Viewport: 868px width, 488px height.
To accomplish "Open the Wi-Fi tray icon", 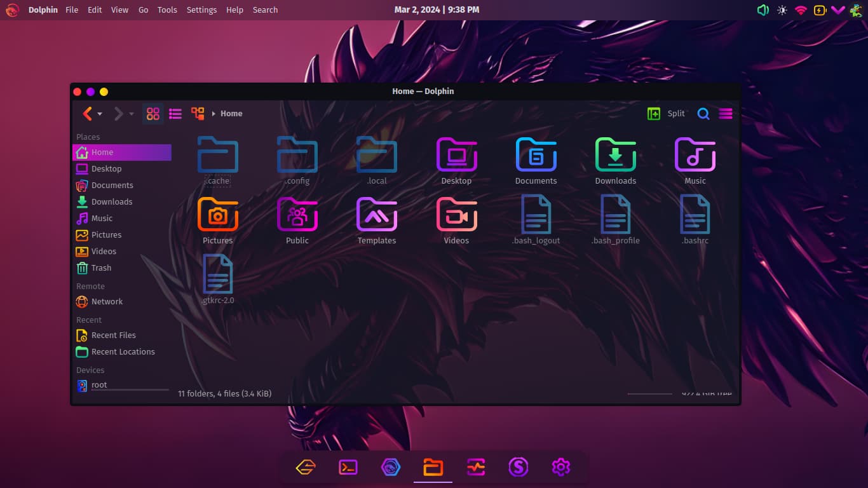I will (x=801, y=10).
